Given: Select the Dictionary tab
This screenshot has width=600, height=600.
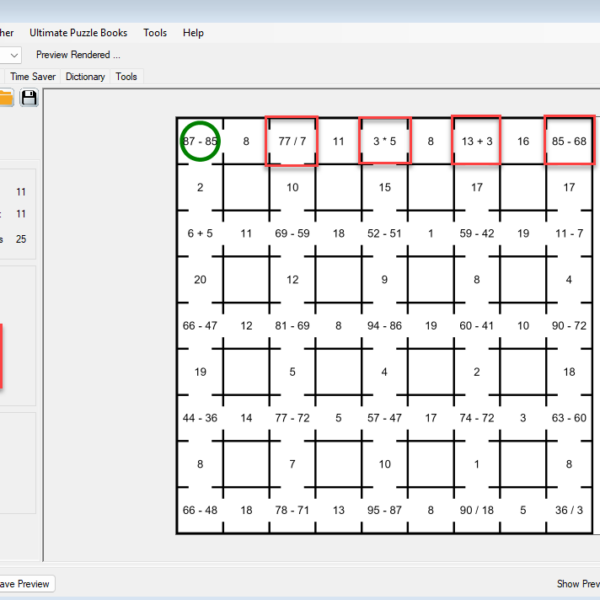Looking at the screenshot, I should (x=85, y=76).
